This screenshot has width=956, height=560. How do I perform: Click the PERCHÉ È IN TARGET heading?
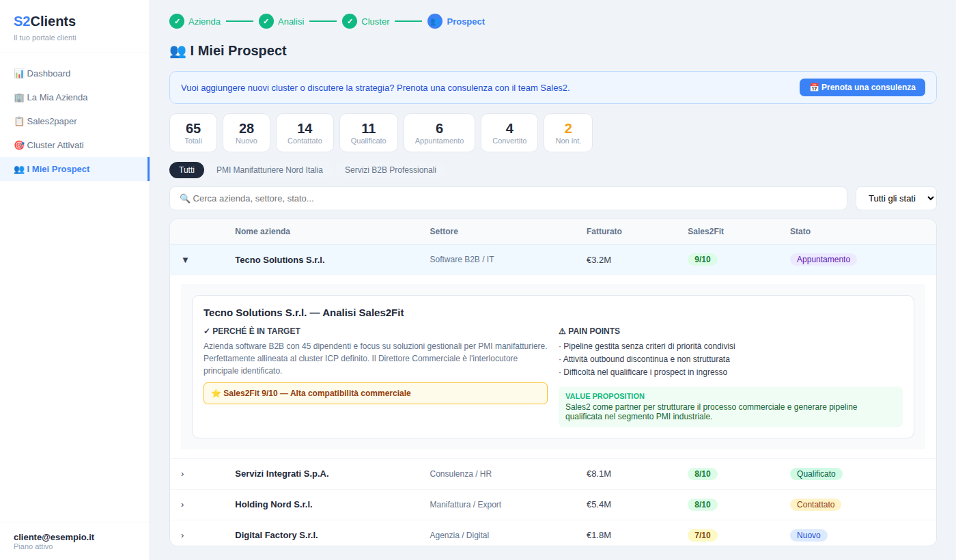click(x=252, y=331)
